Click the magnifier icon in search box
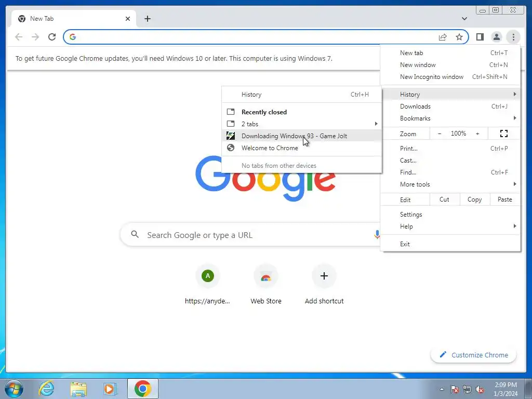 click(135, 234)
